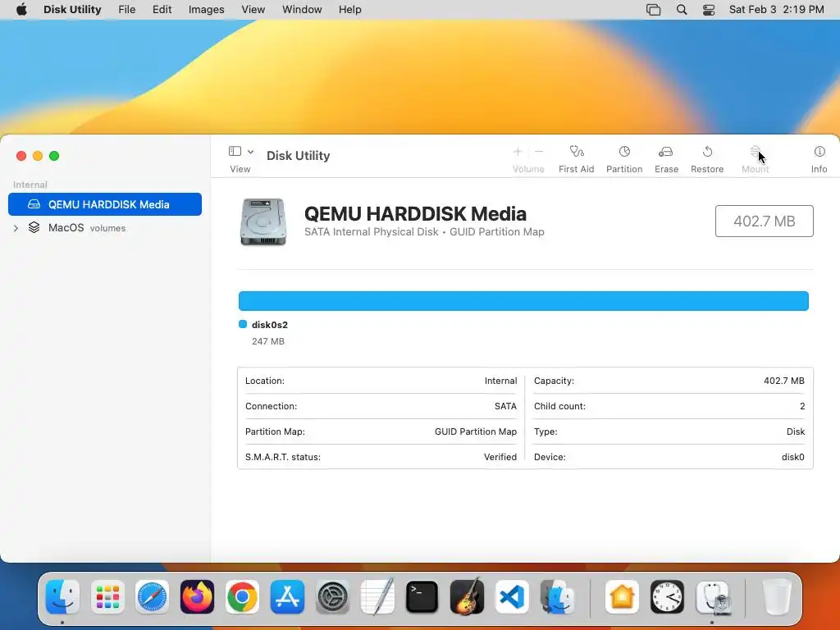The width and height of the screenshot is (840, 630).
Task: Click the Capacity 402.7 MB table value
Action: 783,381
